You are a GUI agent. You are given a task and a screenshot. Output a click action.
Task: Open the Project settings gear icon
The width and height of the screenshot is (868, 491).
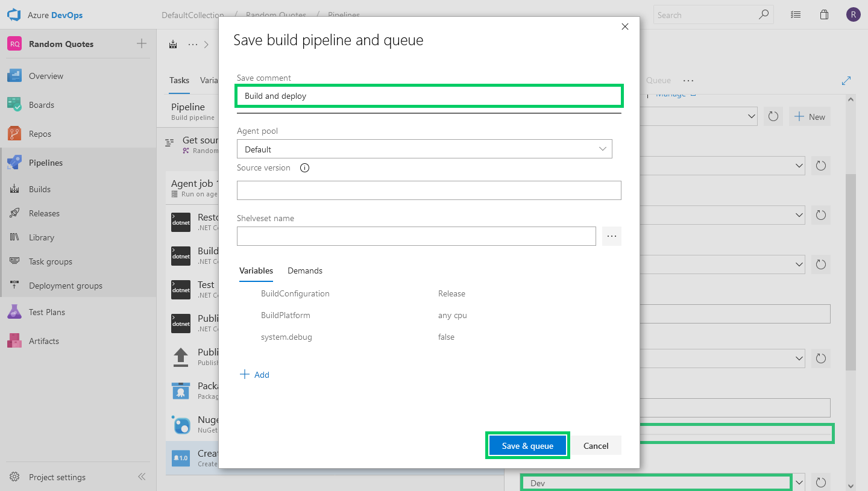coord(14,477)
